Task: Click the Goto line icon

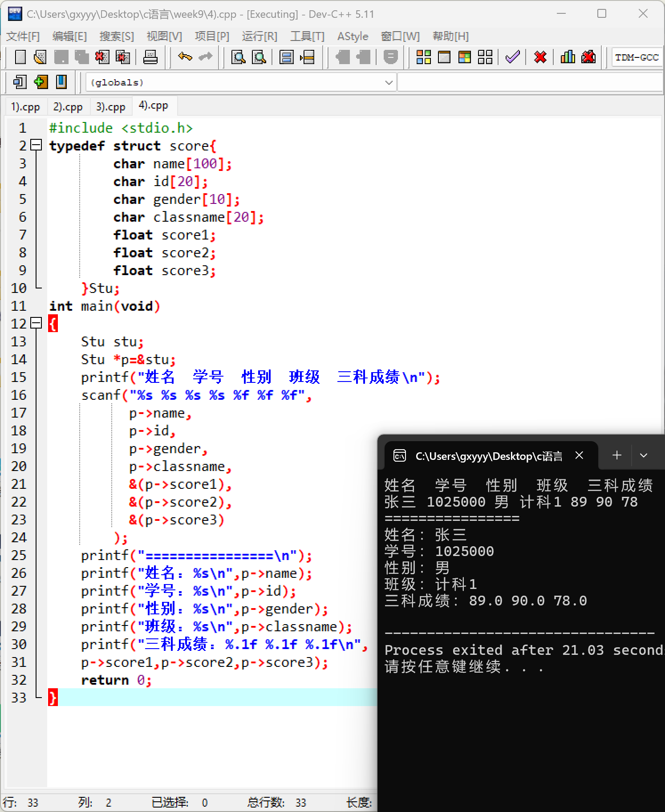Action: 307,57
